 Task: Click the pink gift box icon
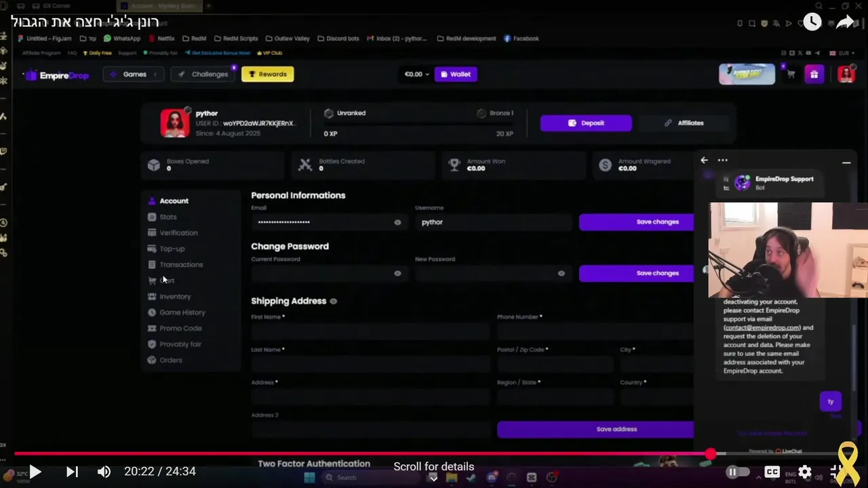click(814, 75)
